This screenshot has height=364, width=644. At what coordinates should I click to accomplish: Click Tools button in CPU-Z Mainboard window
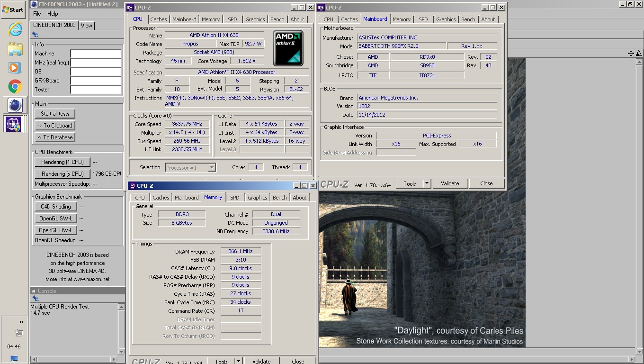tap(410, 183)
